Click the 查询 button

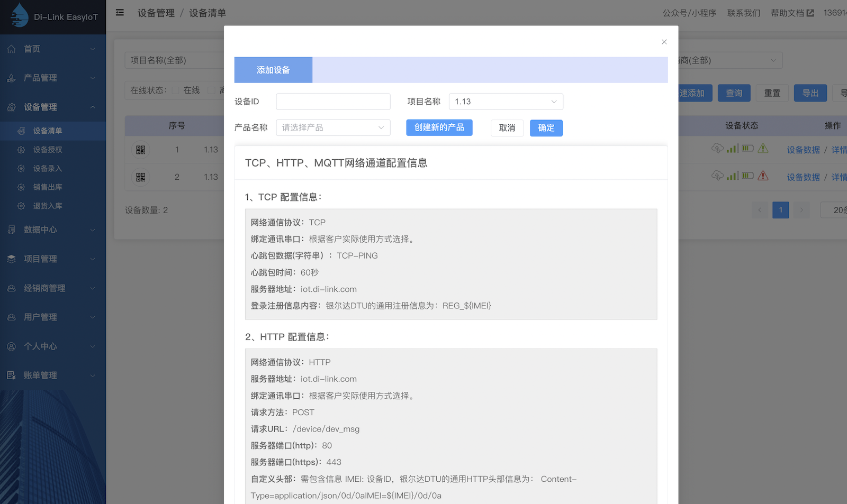(x=734, y=93)
